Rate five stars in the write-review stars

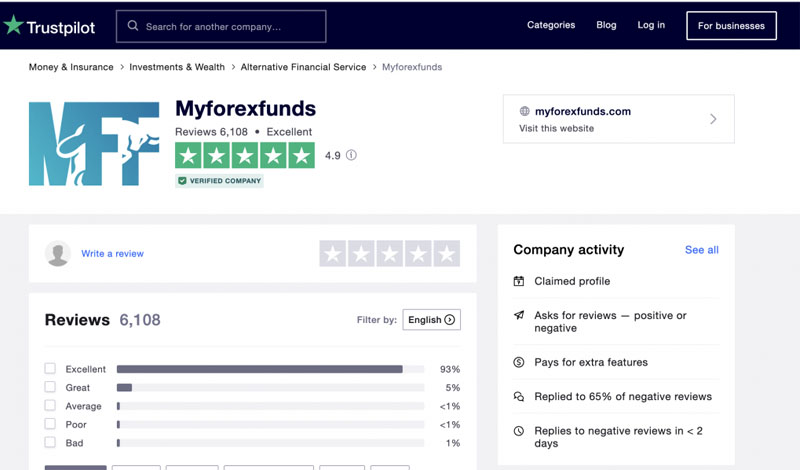point(446,254)
